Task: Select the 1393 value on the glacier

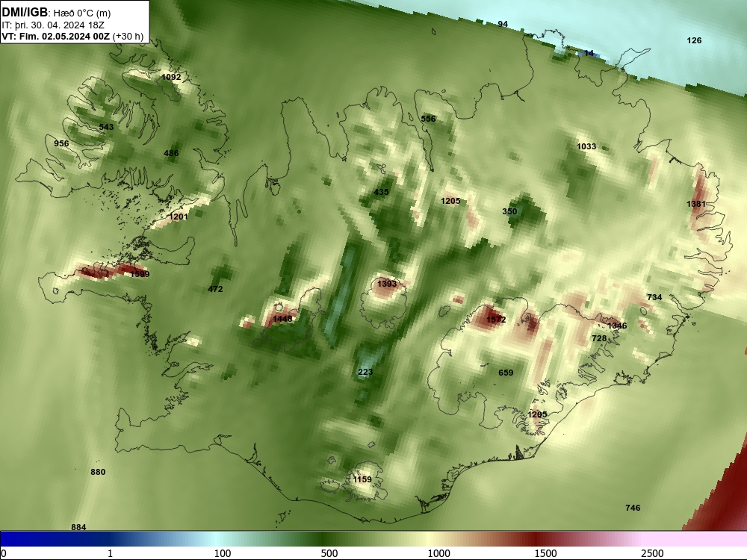Action: click(387, 284)
